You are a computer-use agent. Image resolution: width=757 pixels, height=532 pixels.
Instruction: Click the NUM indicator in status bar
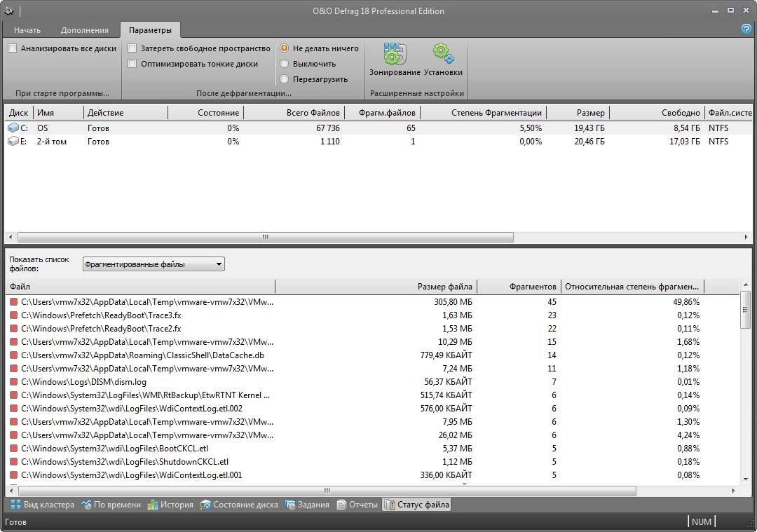pos(701,522)
